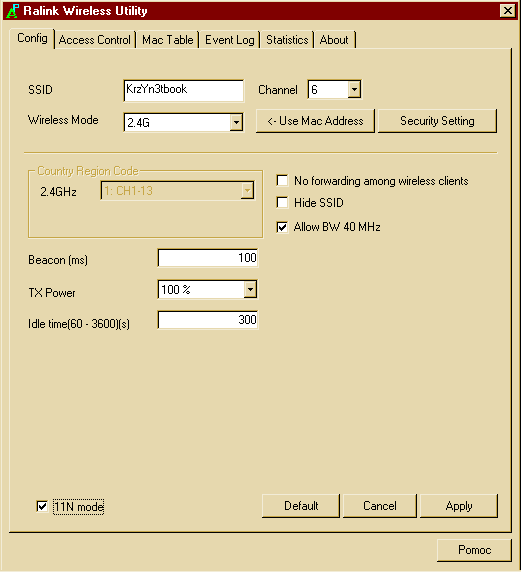Open the Mac Table tab
The width and height of the screenshot is (521, 572).
[167, 40]
